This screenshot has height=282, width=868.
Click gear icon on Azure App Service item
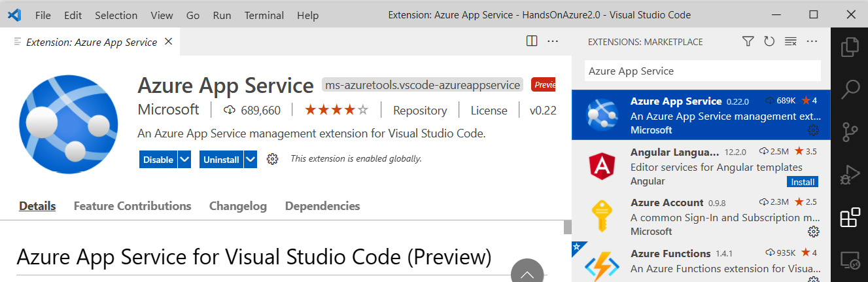(813, 130)
